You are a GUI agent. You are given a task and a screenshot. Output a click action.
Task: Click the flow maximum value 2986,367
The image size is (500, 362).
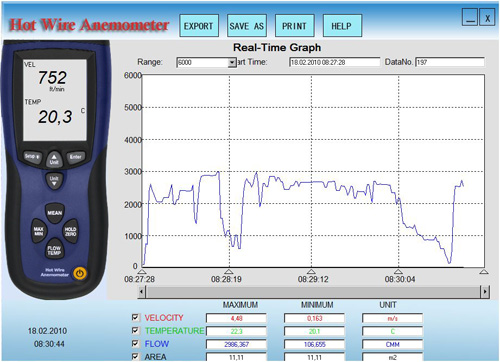tap(236, 344)
